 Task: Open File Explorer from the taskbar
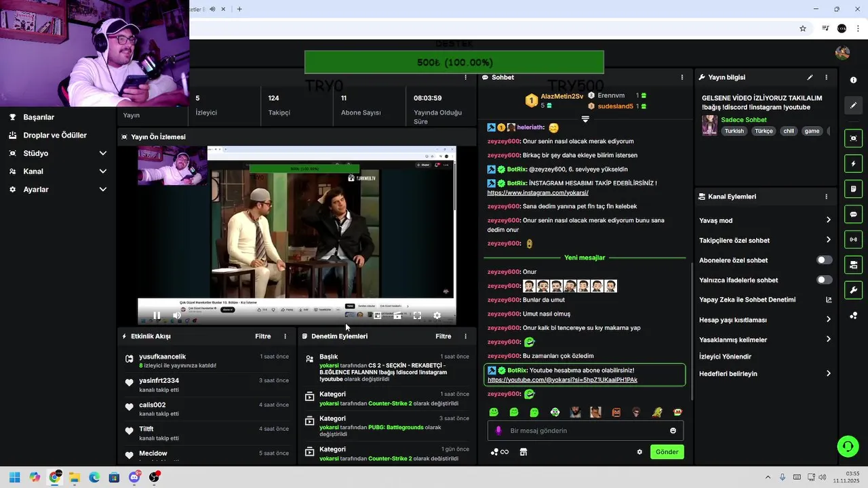click(75, 477)
